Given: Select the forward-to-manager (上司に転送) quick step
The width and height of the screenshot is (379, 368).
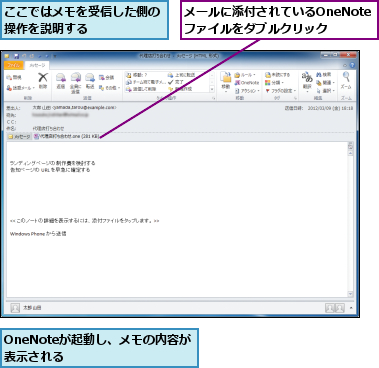Looking at the screenshot, I should pyautogui.click(x=181, y=75).
